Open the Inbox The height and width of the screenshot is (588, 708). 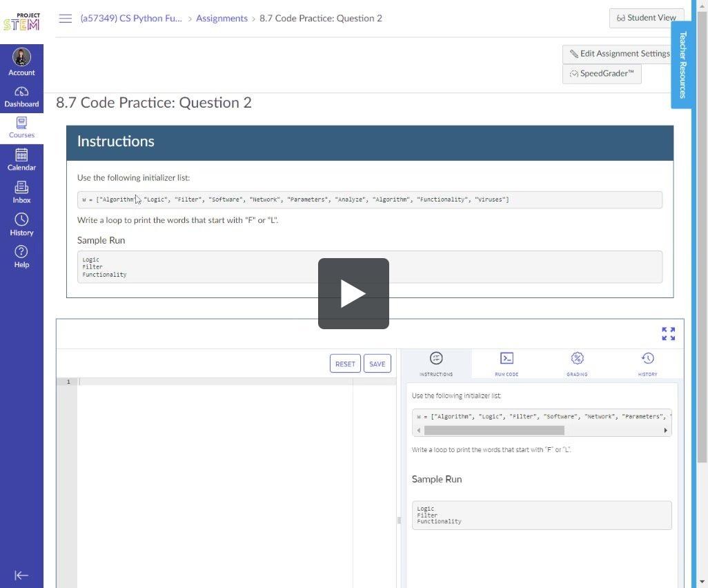pos(21,192)
